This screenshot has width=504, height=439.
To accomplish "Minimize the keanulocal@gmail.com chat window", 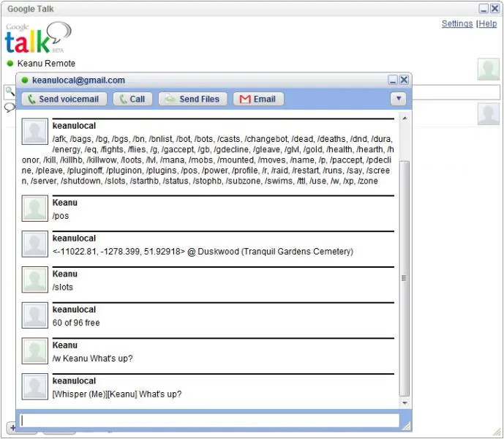I will [x=393, y=80].
